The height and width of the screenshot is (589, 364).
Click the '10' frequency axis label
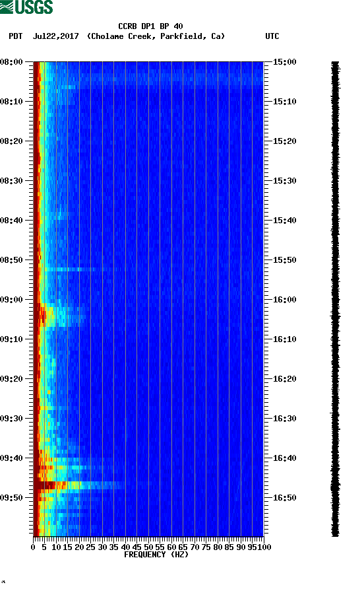point(56,547)
